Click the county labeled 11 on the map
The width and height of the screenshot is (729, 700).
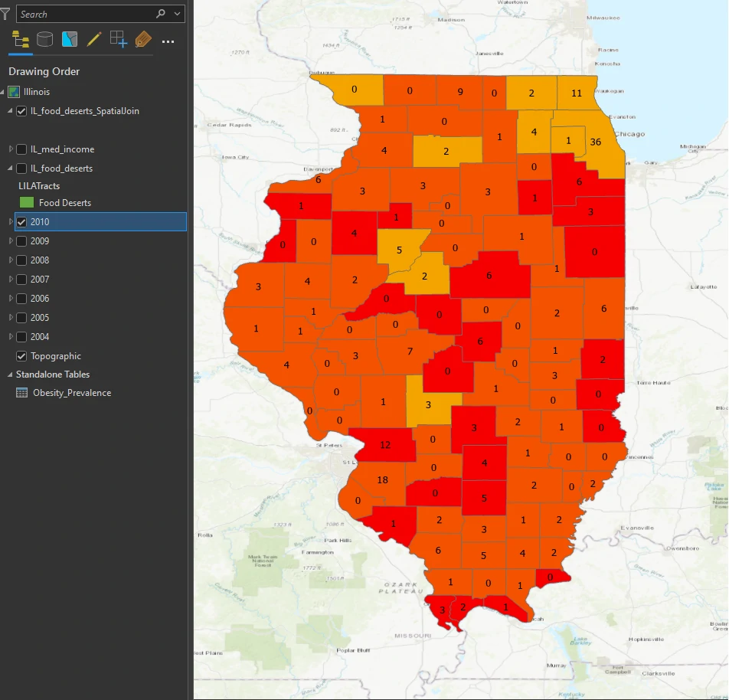click(577, 93)
